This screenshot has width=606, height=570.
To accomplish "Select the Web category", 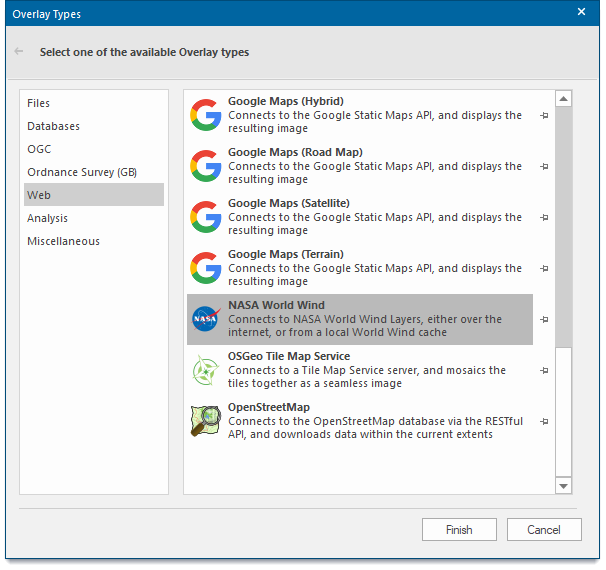I will pyautogui.click(x=94, y=195).
